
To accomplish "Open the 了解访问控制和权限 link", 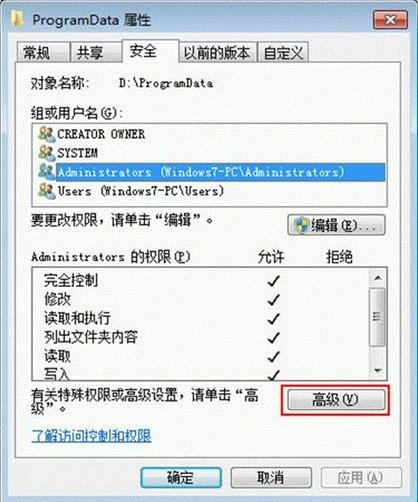I will (91, 436).
